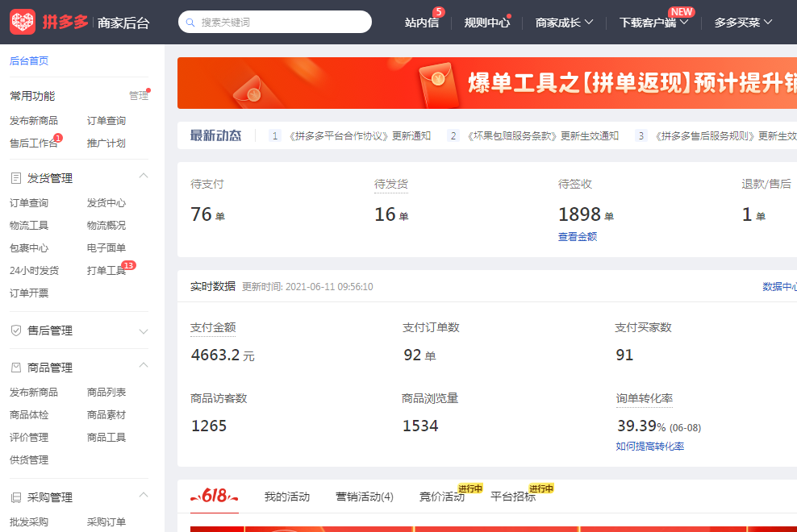Collapse the 发货管理 section chevron

point(144,176)
